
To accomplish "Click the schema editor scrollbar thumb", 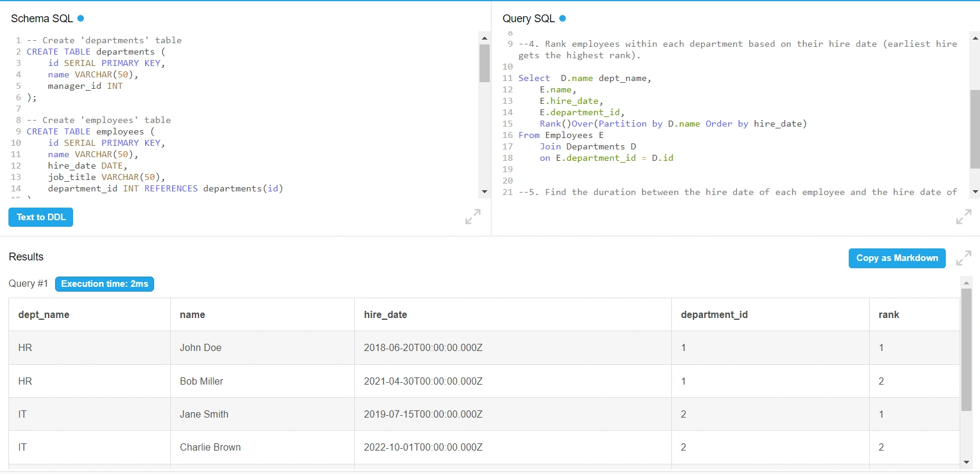I will tap(484, 63).
